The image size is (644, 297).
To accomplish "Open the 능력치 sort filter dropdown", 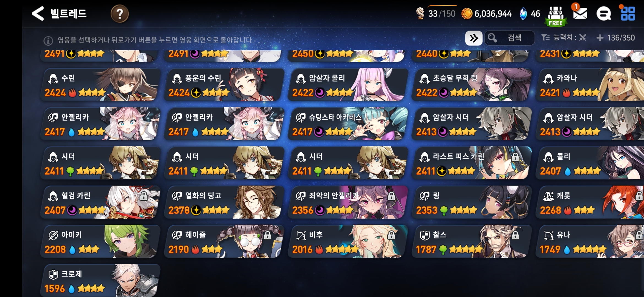I will [x=564, y=37].
